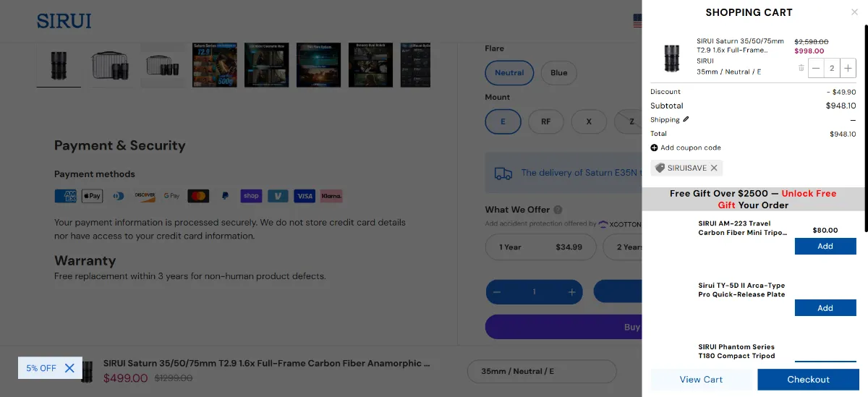Click the Venmo icon
868x397 pixels.
click(x=278, y=196)
